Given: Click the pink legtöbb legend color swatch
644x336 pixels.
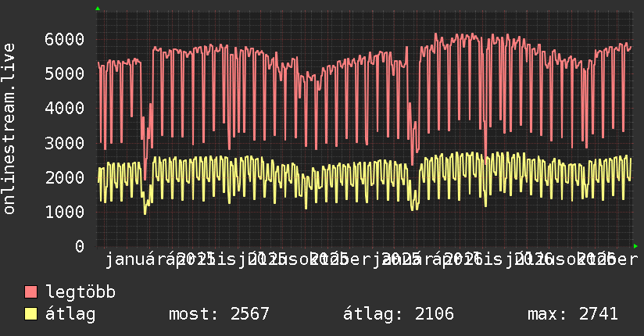Looking at the screenshot, I should coord(30,291).
